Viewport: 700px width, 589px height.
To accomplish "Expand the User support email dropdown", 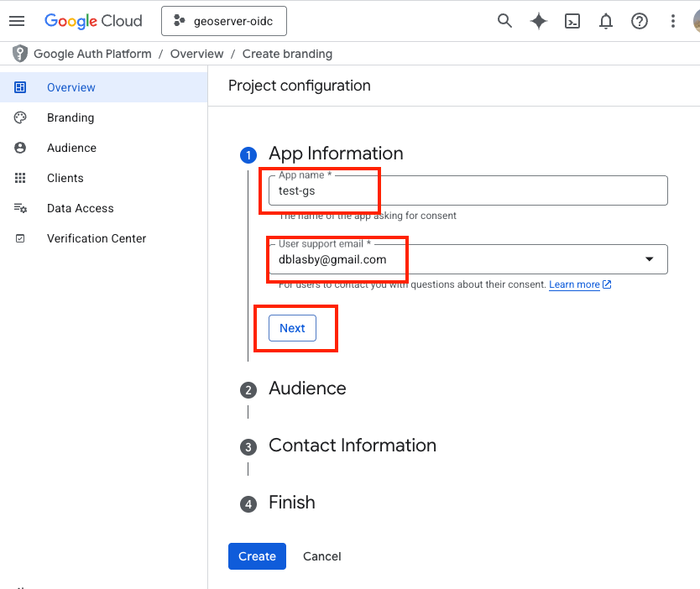I will [x=649, y=259].
